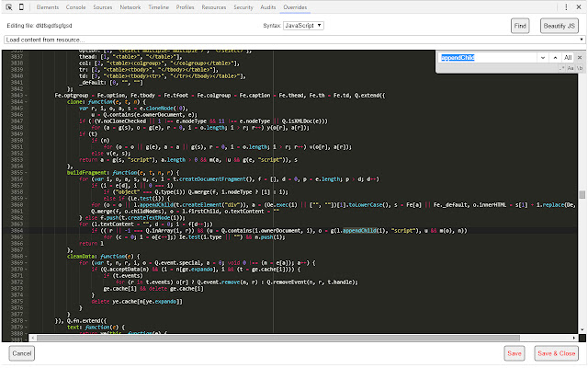Click the Cancel button

pyautogui.click(x=22, y=353)
